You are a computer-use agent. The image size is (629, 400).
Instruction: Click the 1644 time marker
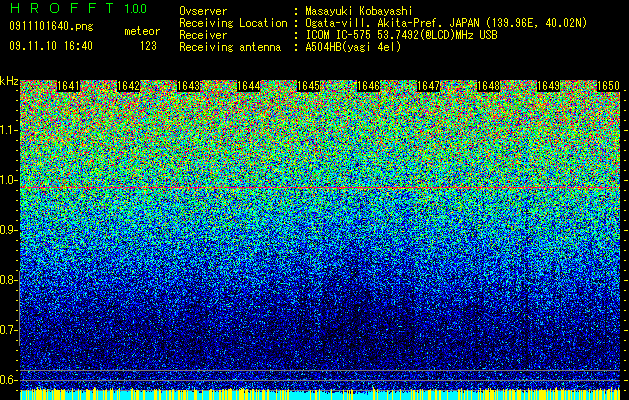click(x=249, y=86)
